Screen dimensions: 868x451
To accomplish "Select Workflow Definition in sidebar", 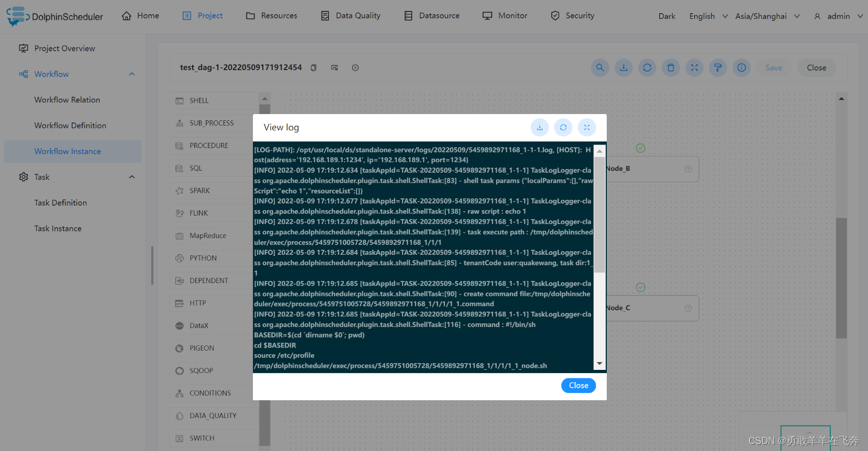I will 70,126.
